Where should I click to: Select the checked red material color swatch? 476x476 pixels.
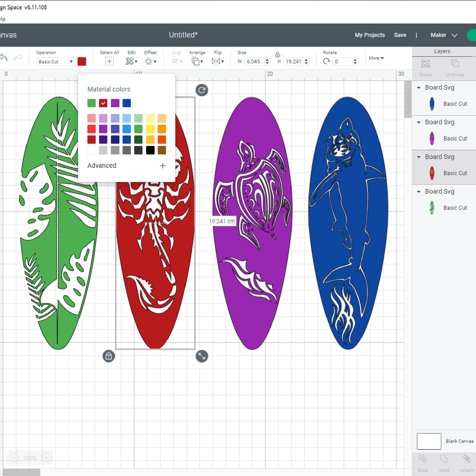[x=103, y=103]
